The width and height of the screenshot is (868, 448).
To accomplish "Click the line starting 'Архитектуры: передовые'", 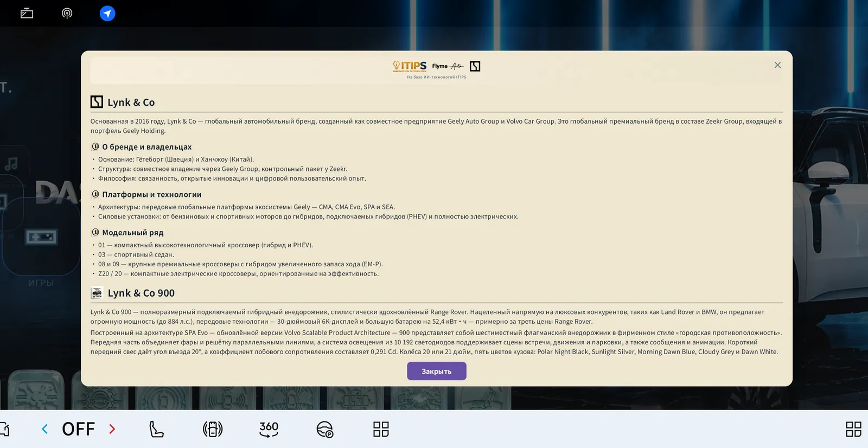I will [246, 207].
